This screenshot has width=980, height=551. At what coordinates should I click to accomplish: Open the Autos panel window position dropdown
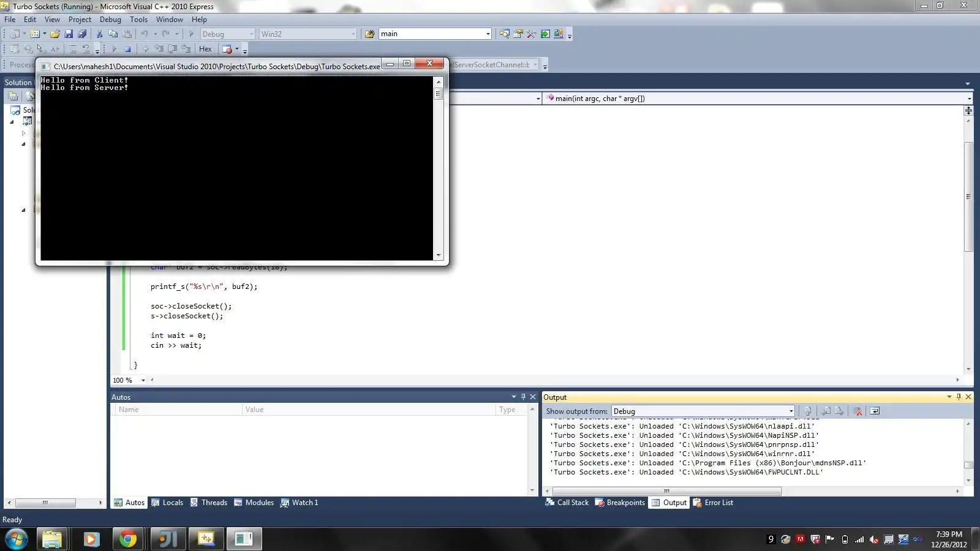[514, 397]
